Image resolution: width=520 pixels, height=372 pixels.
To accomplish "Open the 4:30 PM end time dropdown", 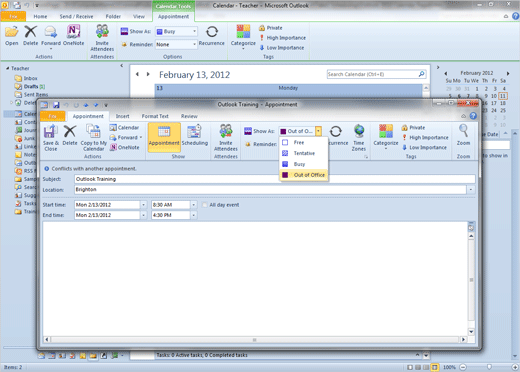I will 193,215.
